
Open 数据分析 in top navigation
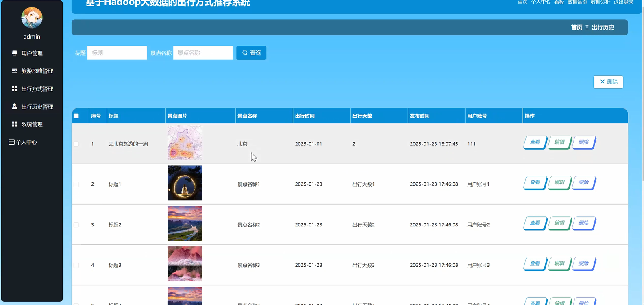tap(600, 2)
